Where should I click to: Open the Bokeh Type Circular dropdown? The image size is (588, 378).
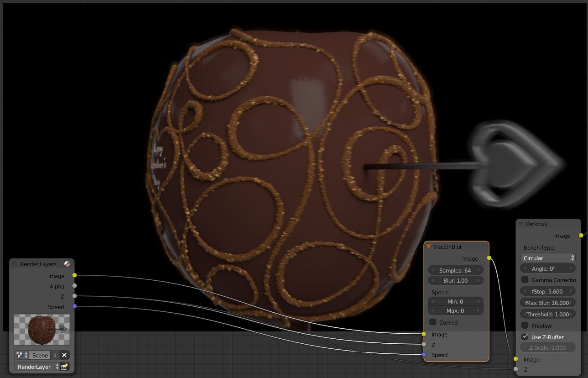click(x=548, y=258)
